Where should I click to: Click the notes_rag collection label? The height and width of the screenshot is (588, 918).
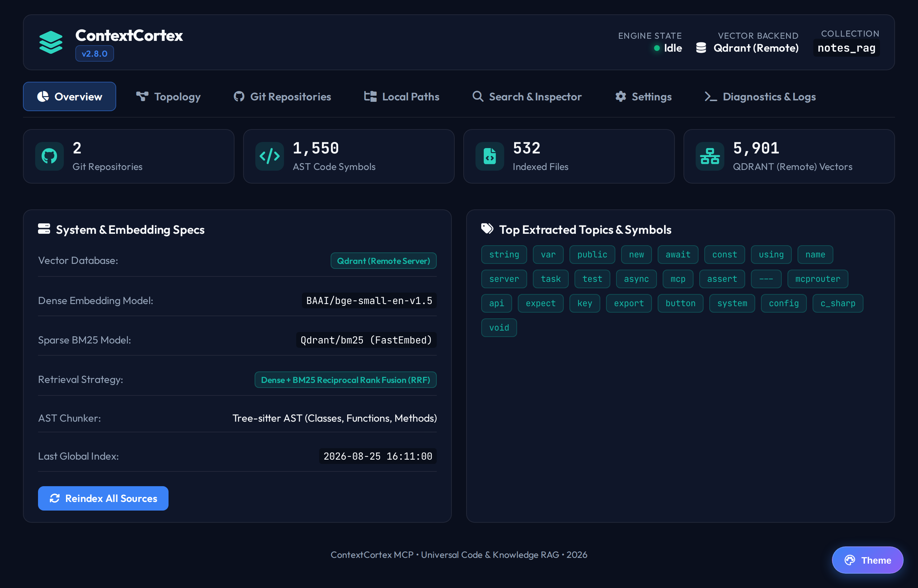click(x=846, y=48)
